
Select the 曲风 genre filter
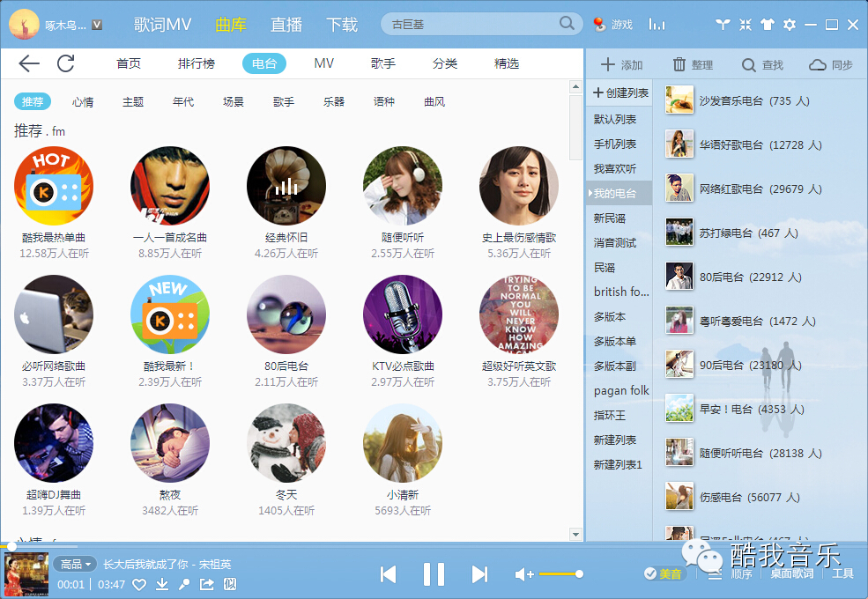[434, 102]
